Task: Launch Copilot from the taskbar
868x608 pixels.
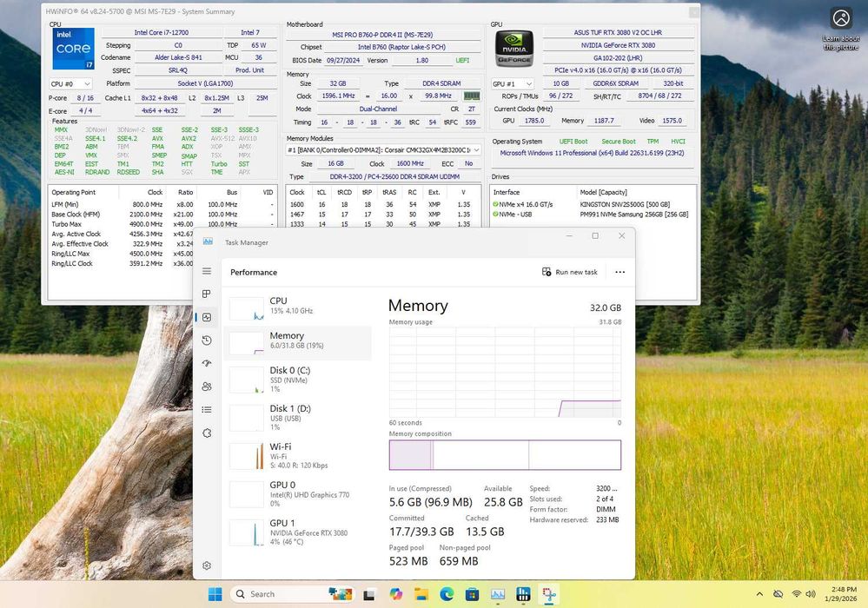Action: pyautogui.click(x=395, y=594)
